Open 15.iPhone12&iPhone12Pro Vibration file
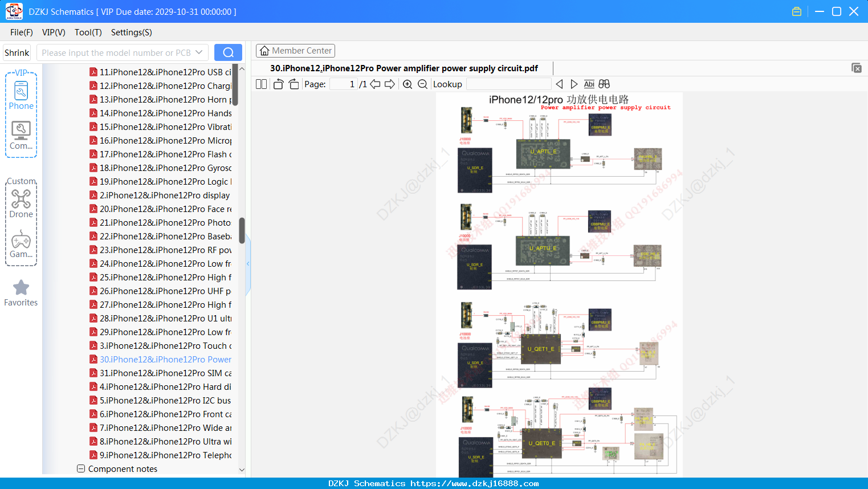Viewport: 868px width, 489px height. click(165, 127)
